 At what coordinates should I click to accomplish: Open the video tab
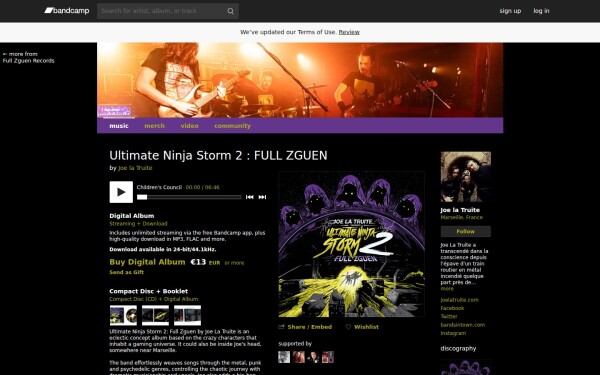[189, 126]
